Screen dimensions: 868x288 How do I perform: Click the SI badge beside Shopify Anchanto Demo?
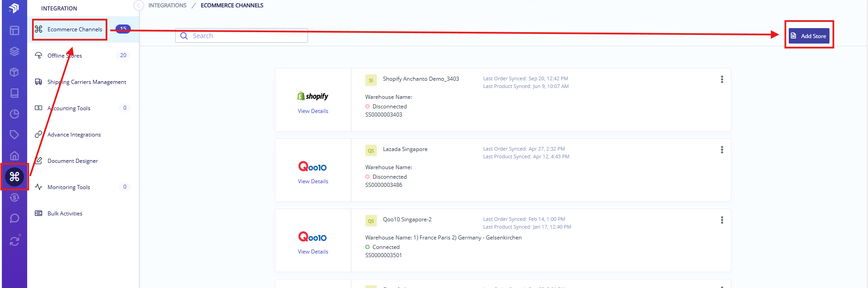coord(371,80)
